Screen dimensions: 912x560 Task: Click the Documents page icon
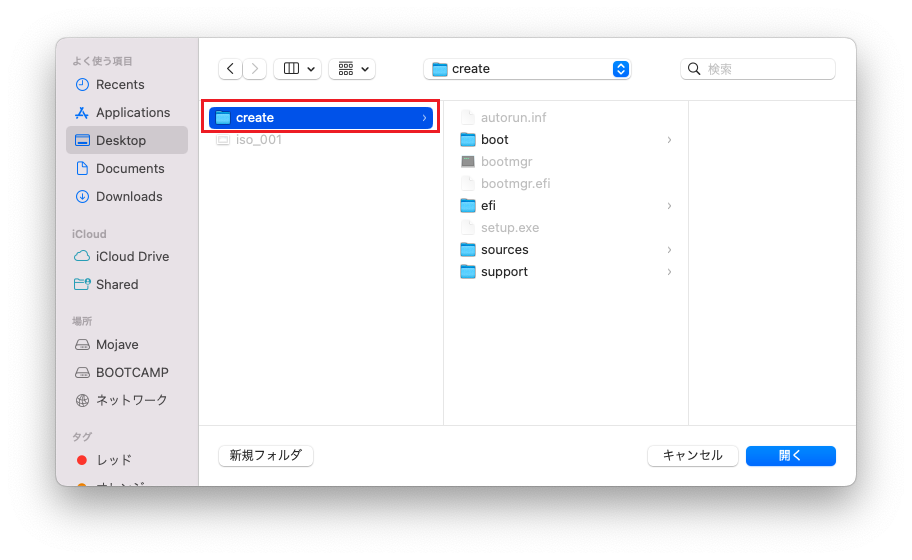[83, 168]
